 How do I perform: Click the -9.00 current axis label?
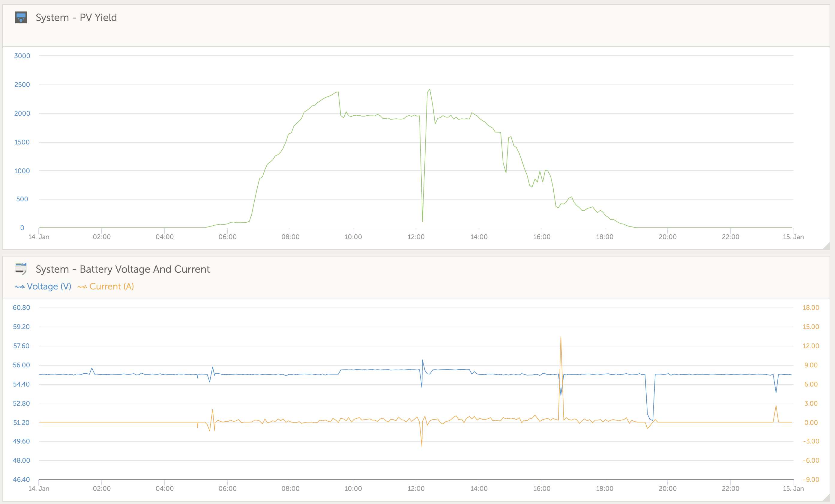811,479
